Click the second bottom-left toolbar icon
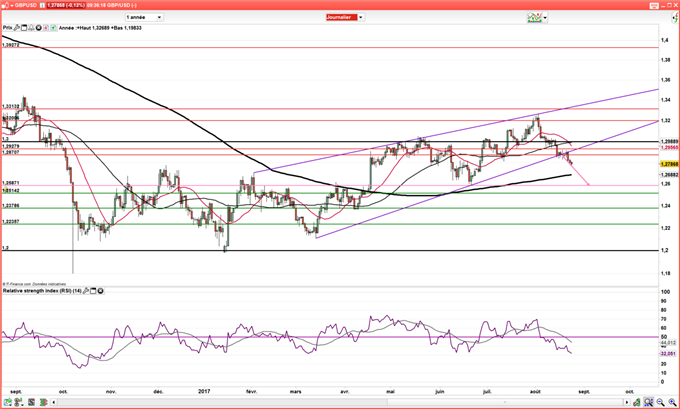Viewport: 680px width, 409px height. (x=19, y=402)
